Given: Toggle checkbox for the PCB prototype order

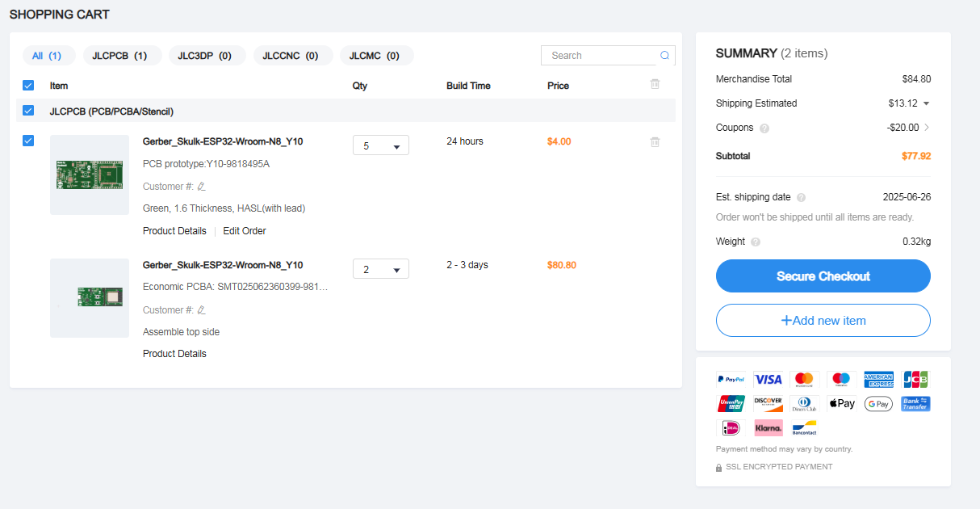Looking at the screenshot, I should point(28,141).
